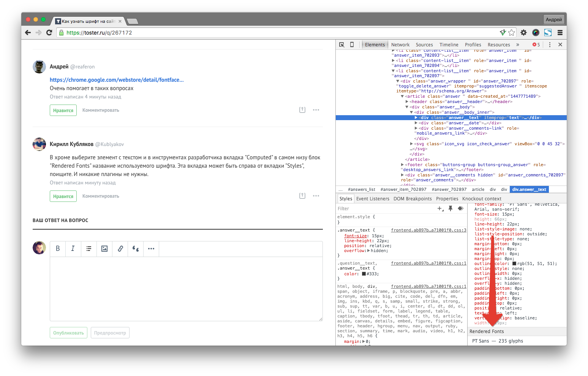Insert a quote in the answer editor
This screenshot has height=376, width=588.
tap(136, 249)
